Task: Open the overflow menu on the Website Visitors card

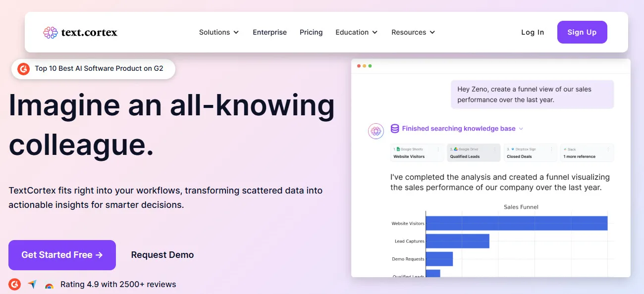Action: coord(438,148)
